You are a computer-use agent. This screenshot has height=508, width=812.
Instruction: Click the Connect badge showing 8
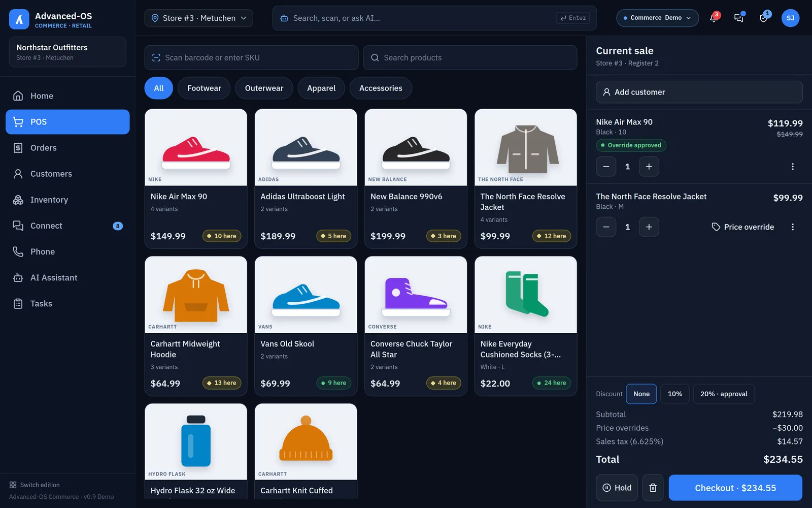[x=118, y=226]
